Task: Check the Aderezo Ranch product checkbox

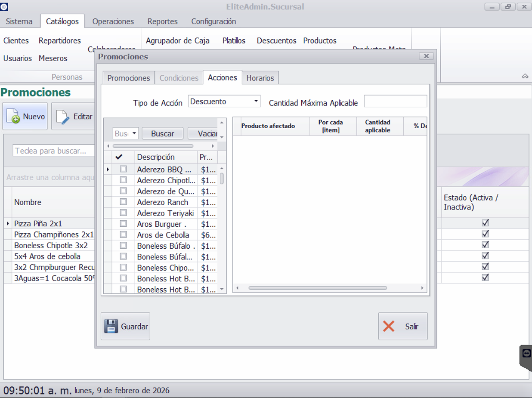Action: pyautogui.click(x=123, y=202)
